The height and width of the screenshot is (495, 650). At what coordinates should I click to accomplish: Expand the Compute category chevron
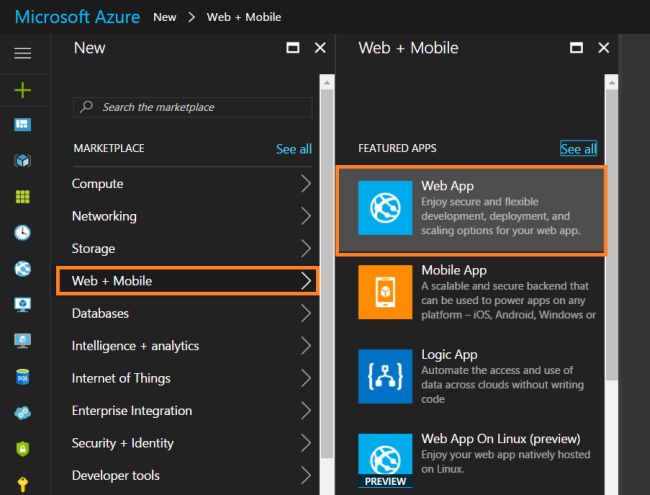coord(306,184)
